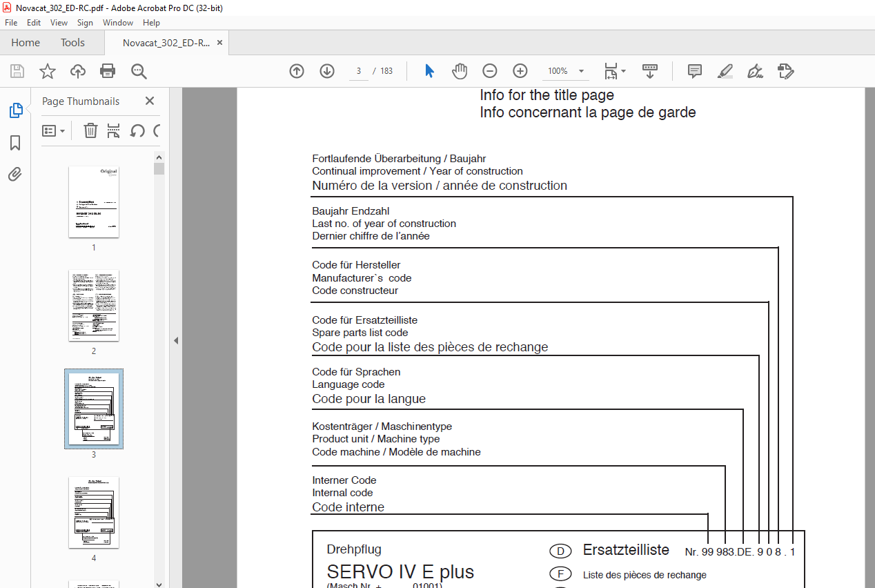Select page 4 thumbnail
The width and height of the screenshot is (875, 588).
[x=94, y=512]
